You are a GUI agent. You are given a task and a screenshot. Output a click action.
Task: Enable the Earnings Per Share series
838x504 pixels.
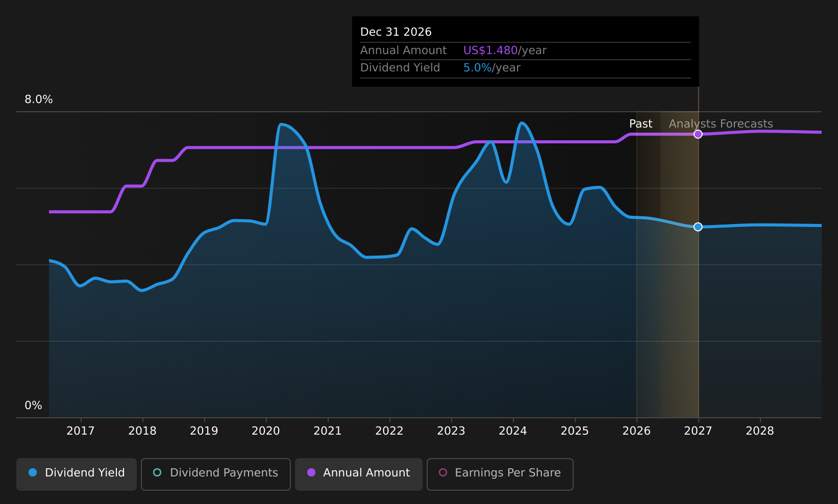pyautogui.click(x=500, y=474)
